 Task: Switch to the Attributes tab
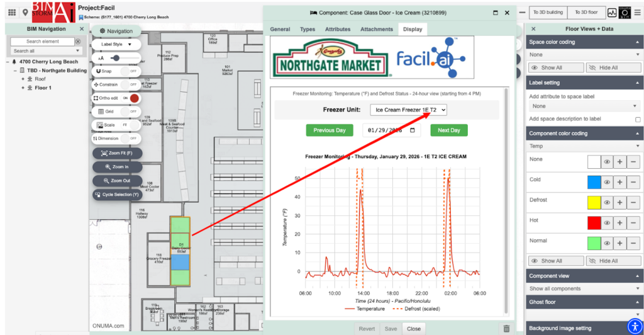point(338,29)
